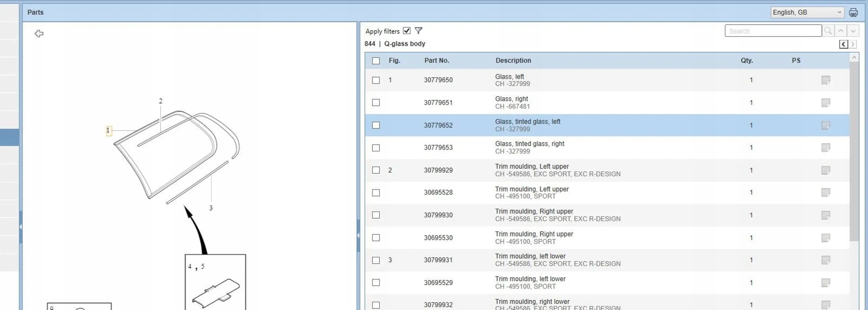Select the Glass, tinted glass, left row
Image resolution: width=868 pixels, height=310 pixels.
point(527,125)
